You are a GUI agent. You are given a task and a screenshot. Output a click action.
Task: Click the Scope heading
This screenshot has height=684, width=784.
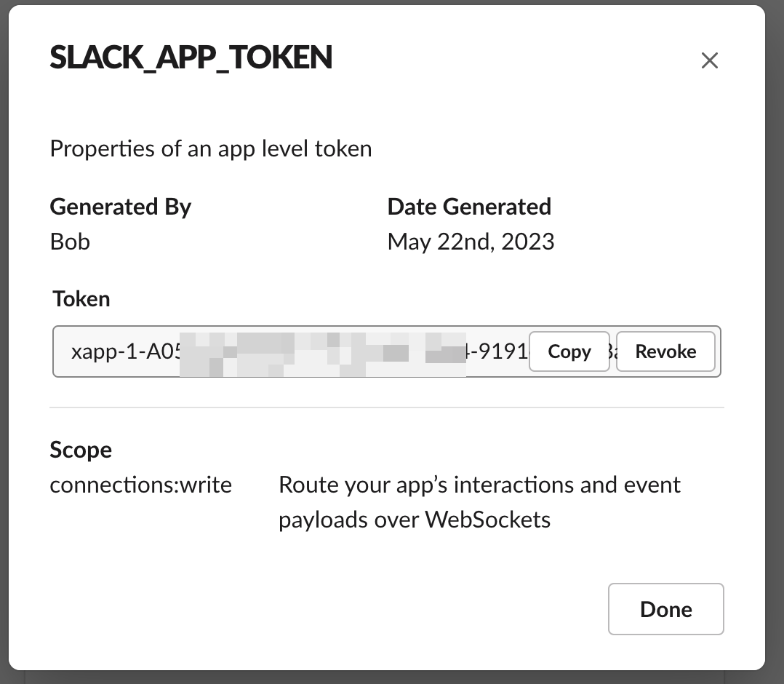81,450
